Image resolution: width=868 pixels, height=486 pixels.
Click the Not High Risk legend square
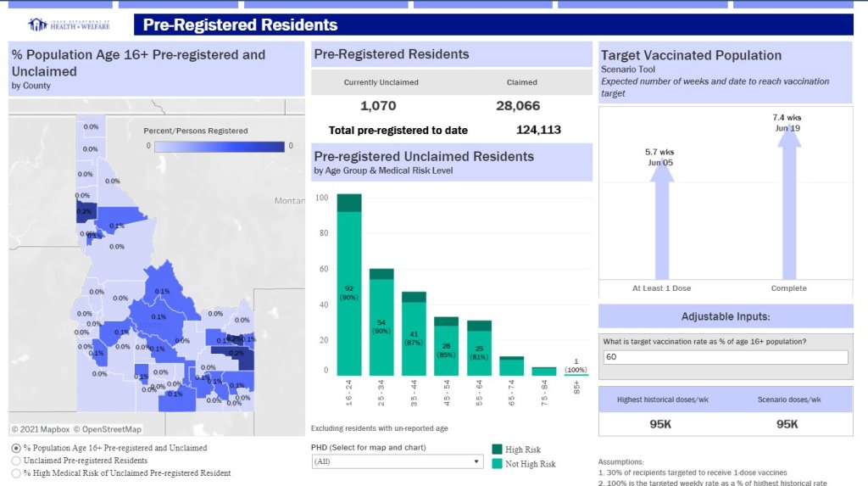pos(498,463)
